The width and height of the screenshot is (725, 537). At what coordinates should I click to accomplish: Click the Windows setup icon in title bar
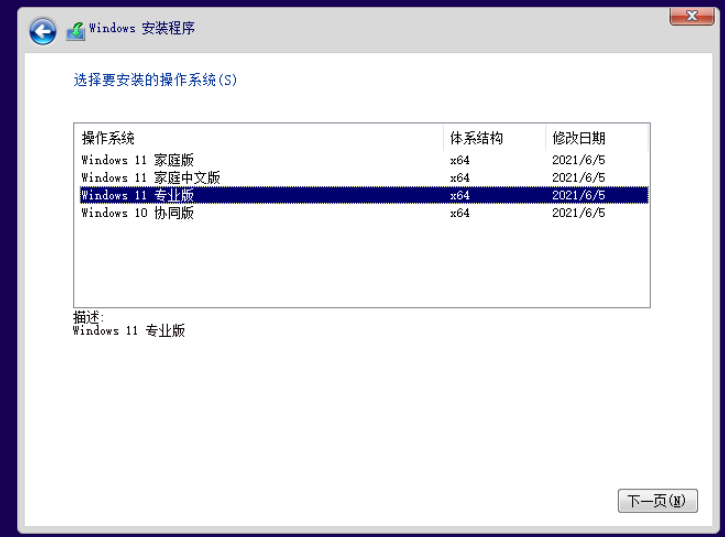coord(76,31)
